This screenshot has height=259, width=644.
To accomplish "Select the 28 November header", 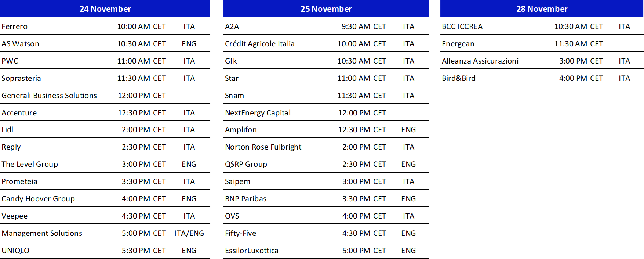I will (x=542, y=9).
